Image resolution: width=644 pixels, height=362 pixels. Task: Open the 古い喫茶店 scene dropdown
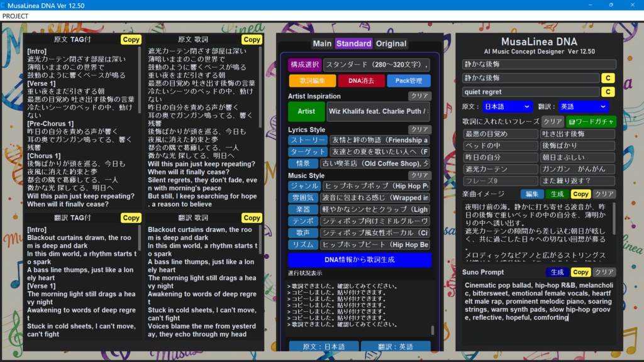click(375, 163)
